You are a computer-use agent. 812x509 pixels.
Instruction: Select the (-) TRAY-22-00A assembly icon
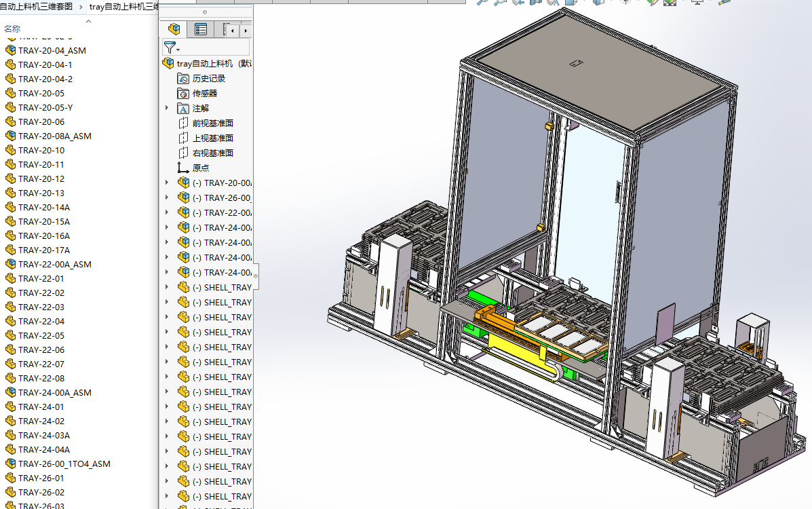point(184,213)
